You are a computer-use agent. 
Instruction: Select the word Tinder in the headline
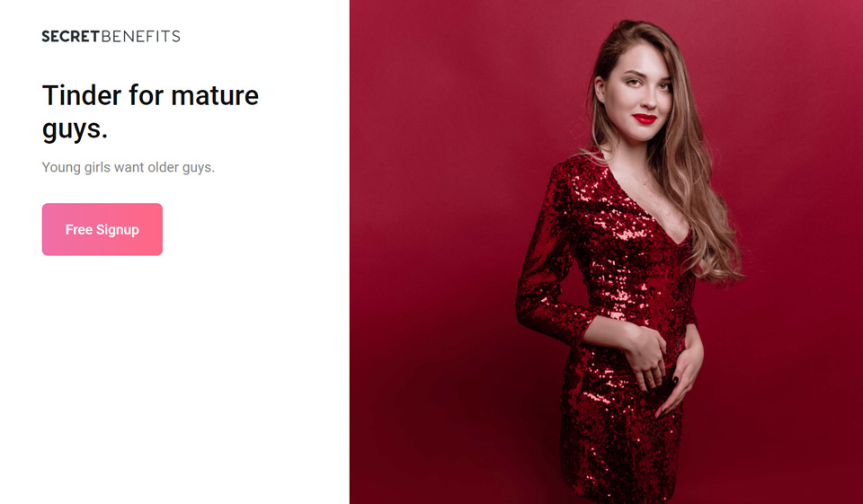coord(82,95)
